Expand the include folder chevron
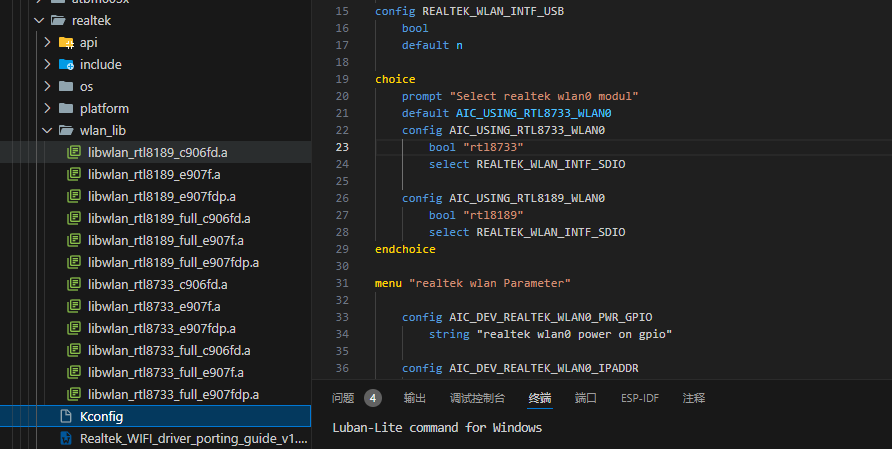This screenshot has height=449, width=892. coord(47,64)
